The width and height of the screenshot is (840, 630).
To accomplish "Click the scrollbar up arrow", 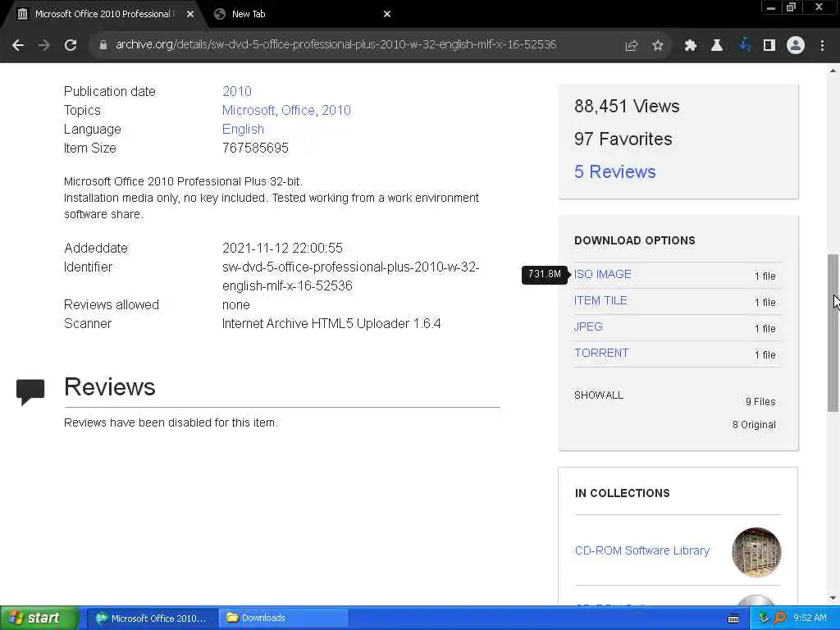I will [833, 71].
